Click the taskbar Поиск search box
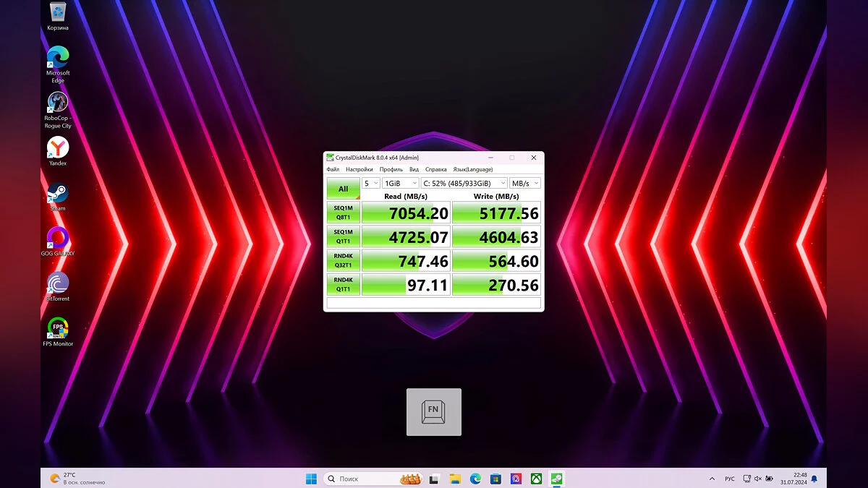868x488 pixels. point(374,479)
